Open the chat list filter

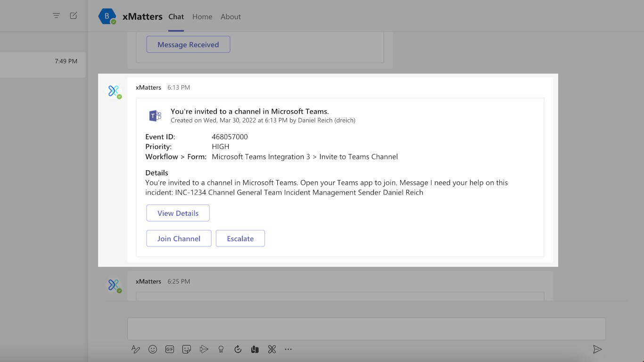56,16
